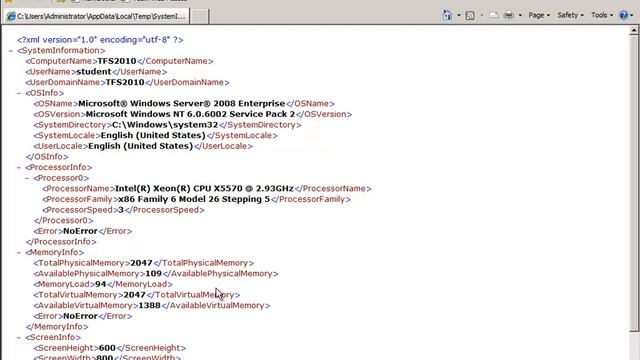Click the ComputerName value TFS2010
Image resolution: width=640 pixels, height=360 pixels.
click(x=117, y=61)
